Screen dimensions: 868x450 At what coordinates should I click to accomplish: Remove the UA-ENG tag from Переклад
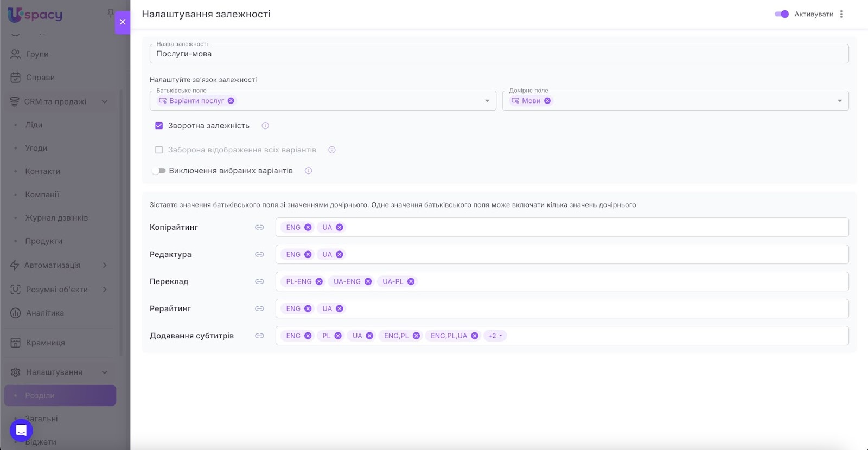click(368, 281)
